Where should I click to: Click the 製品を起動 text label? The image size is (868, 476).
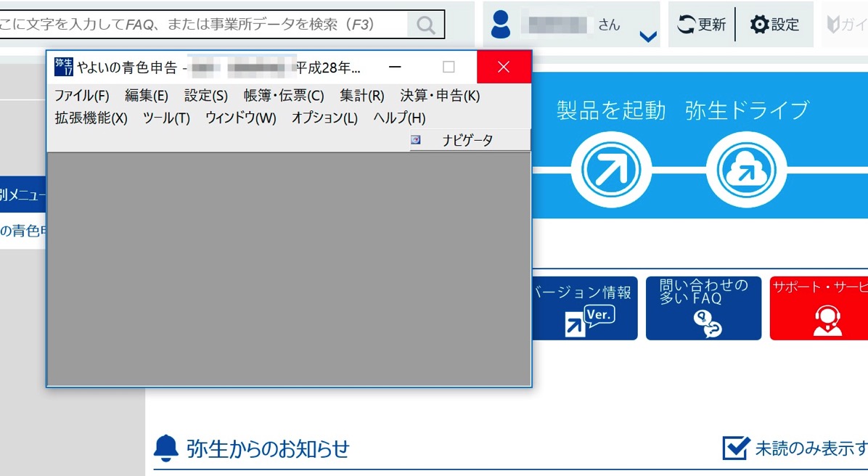coord(611,111)
